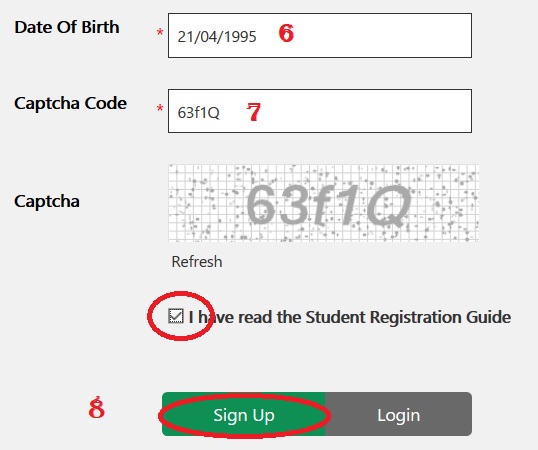Image resolution: width=538 pixels, height=450 pixels.
Task: Open the Login button
Action: 398,414
